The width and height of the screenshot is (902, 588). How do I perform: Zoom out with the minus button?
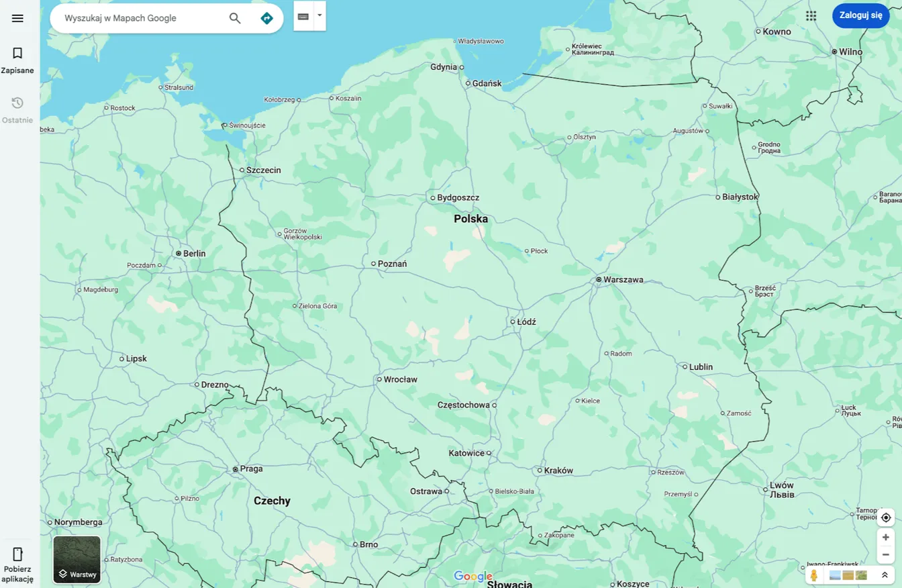pos(886,554)
